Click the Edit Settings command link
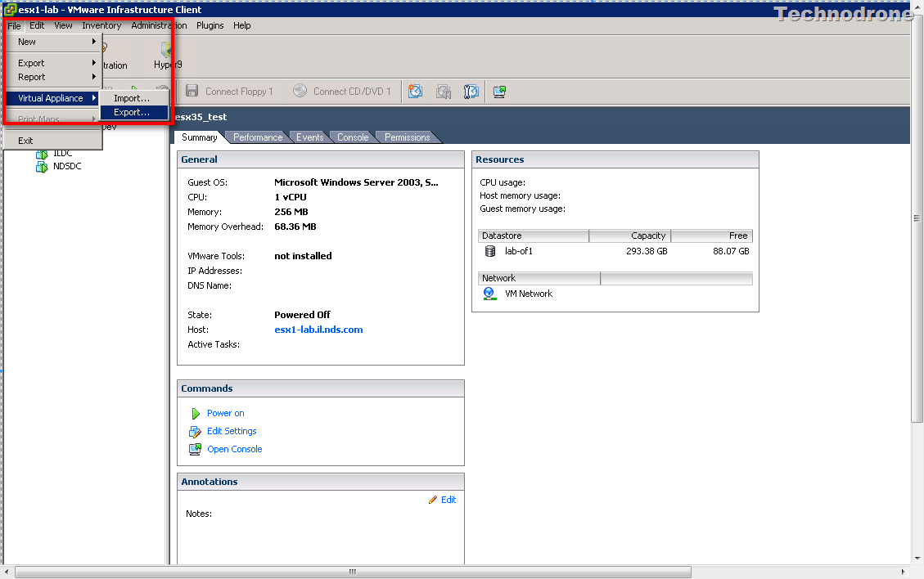 click(x=232, y=431)
